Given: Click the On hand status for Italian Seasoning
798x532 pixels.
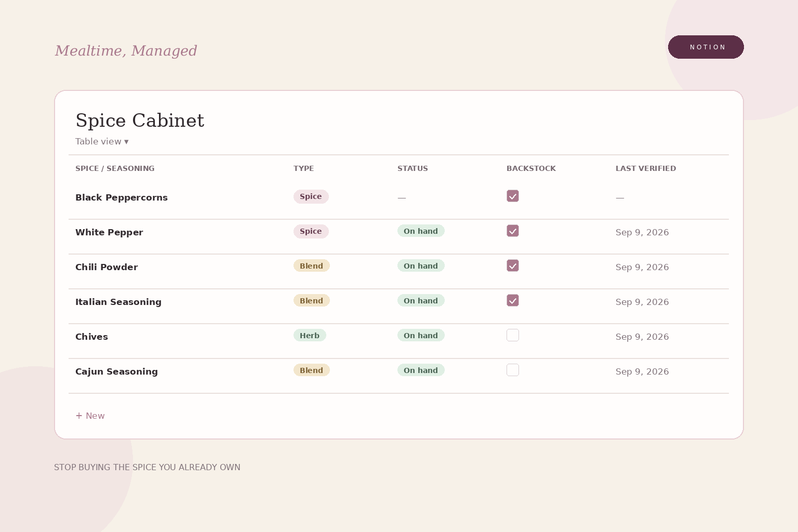Looking at the screenshot, I should tap(421, 301).
